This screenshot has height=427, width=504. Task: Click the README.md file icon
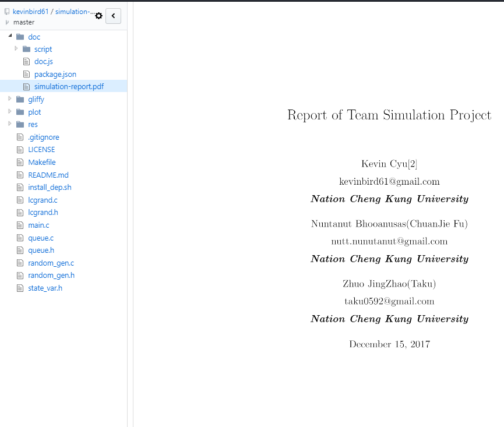(x=20, y=175)
